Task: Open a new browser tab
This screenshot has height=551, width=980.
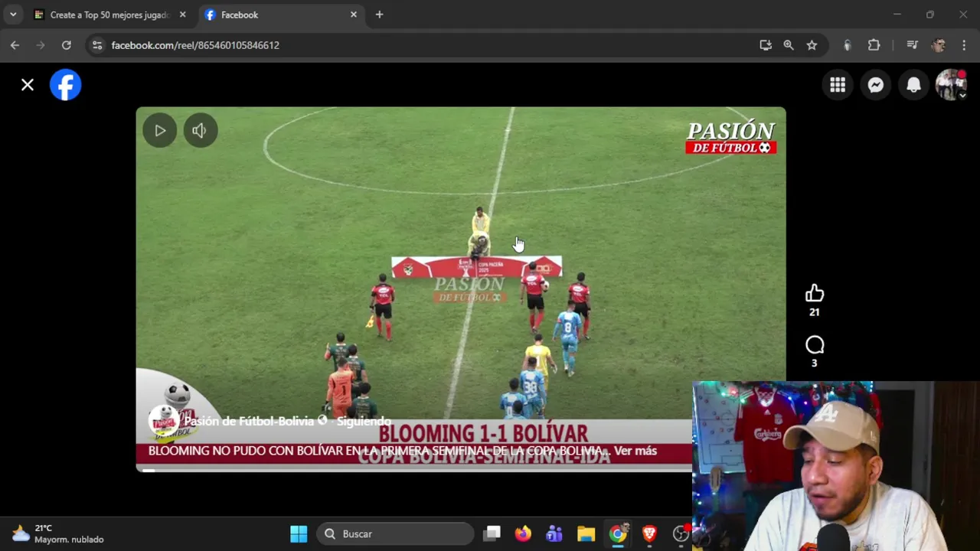Action: click(379, 15)
